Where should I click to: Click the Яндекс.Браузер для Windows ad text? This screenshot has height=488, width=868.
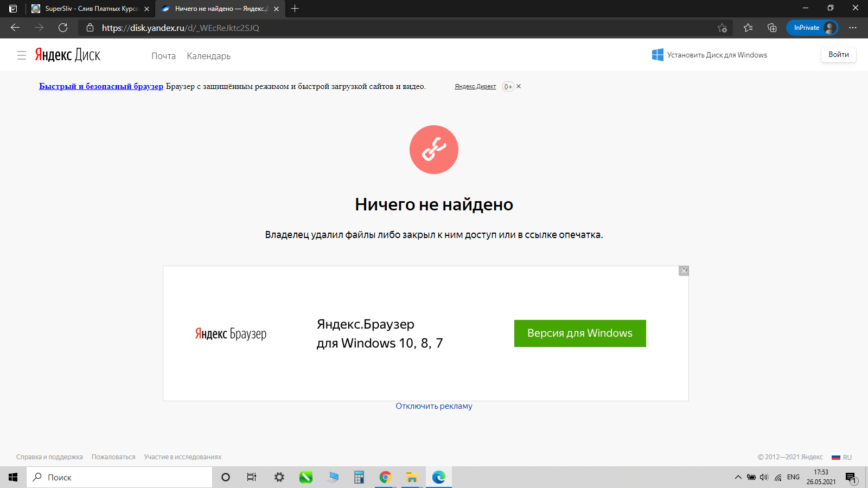click(380, 333)
